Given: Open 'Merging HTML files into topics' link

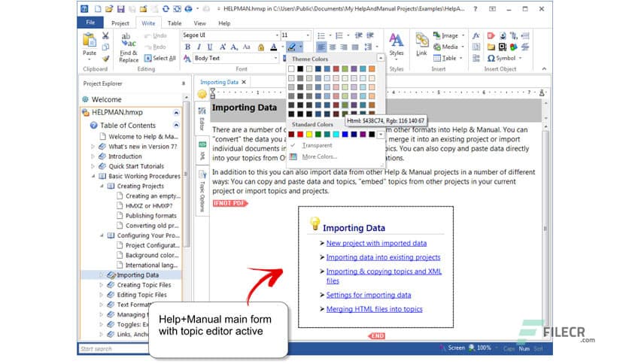Looking at the screenshot, I should pos(374,309).
